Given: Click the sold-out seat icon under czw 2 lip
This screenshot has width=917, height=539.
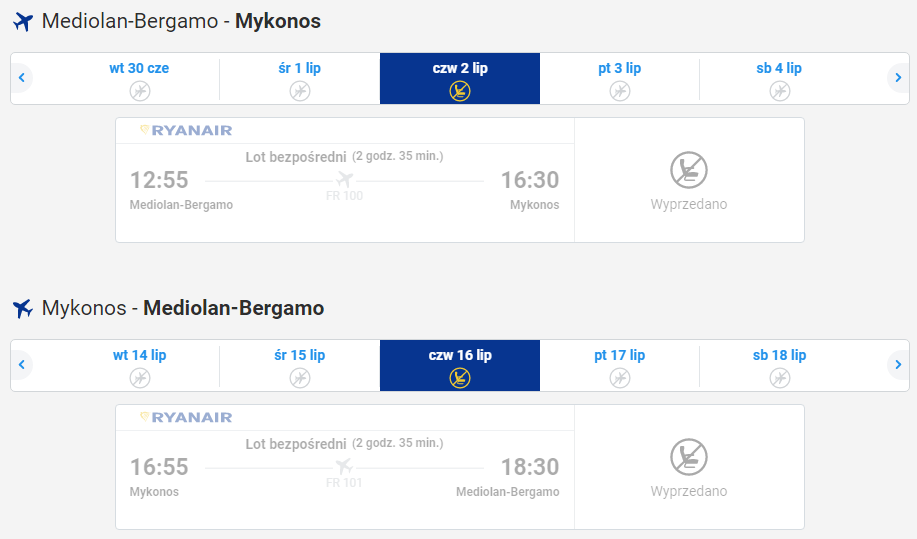Looking at the screenshot, I should (460, 91).
